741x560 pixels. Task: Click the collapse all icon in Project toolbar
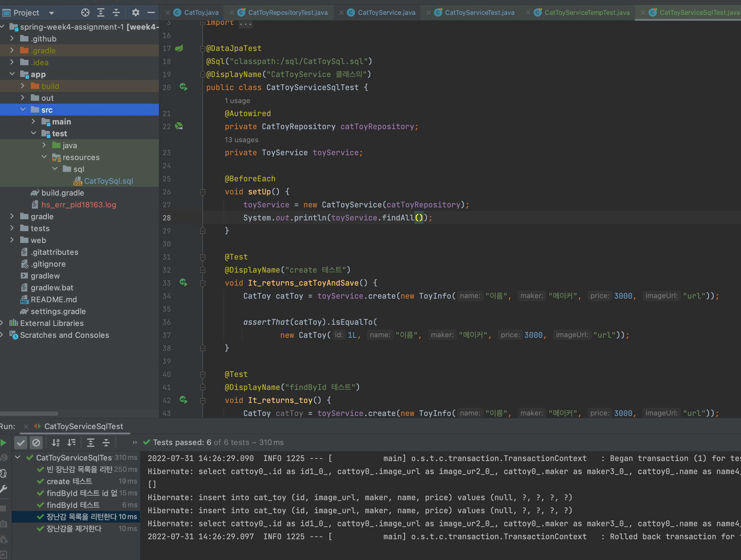pyautogui.click(x=116, y=13)
